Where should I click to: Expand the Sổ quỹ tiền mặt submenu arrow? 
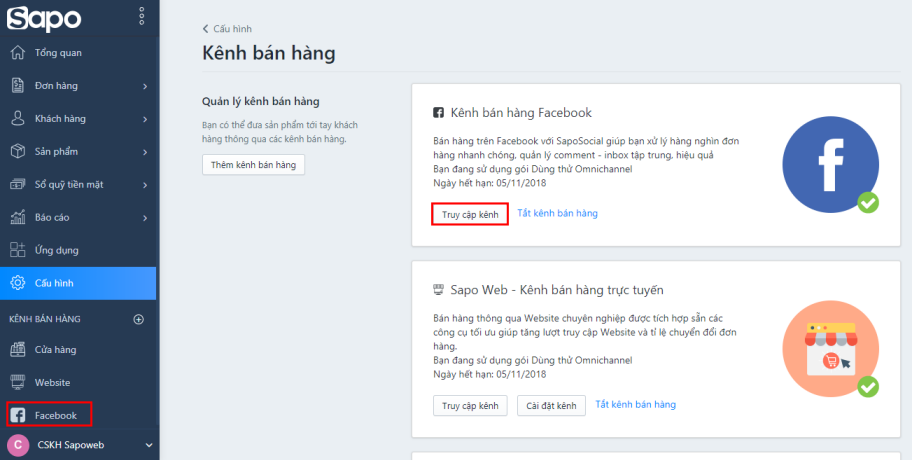[145, 185]
